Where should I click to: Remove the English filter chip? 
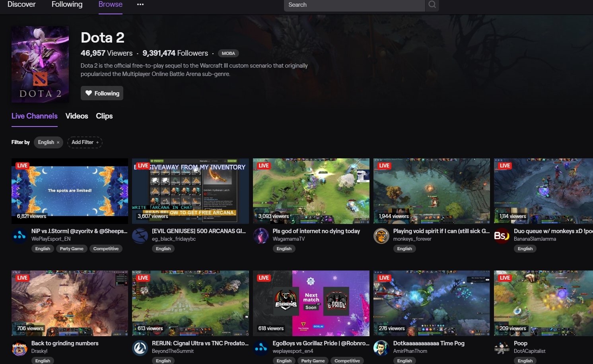pos(58,142)
